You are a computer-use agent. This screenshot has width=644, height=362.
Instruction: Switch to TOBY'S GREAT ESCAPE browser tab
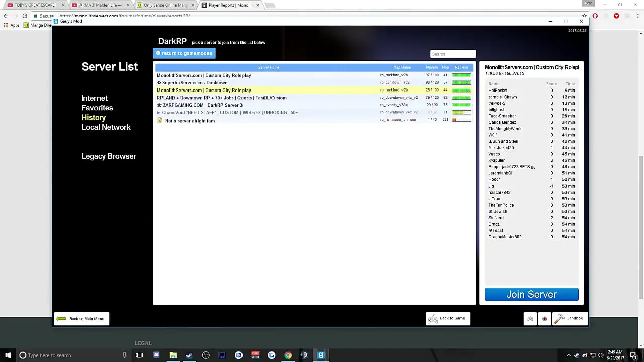[35, 5]
